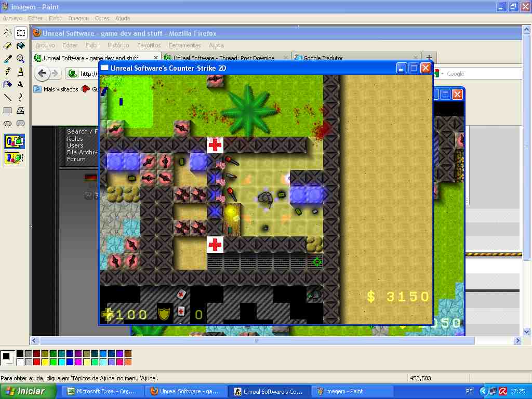Switch to Unreal Software Firefox taskbar button
Viewport: 532px width, 399px height.
click(x=185, y=392)
